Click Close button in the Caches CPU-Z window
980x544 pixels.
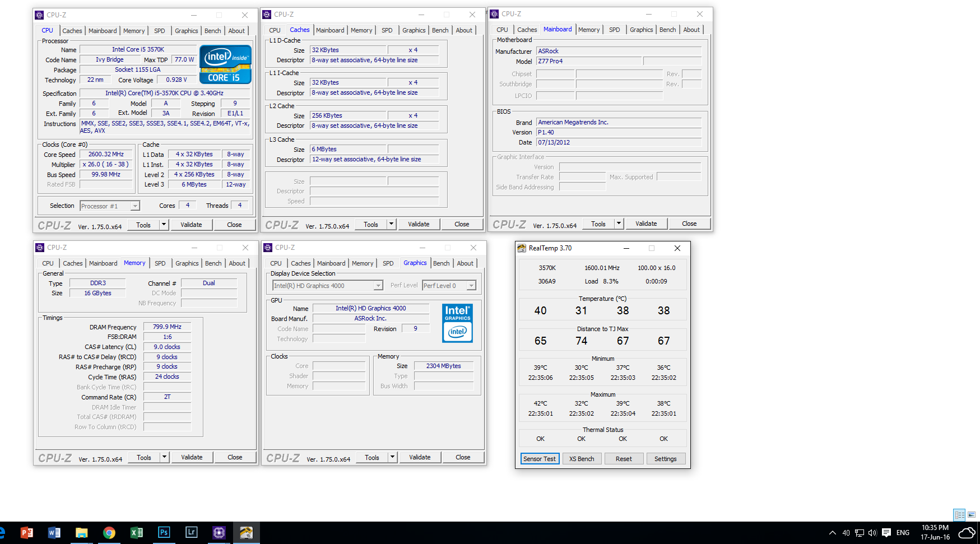pos(462,224)
